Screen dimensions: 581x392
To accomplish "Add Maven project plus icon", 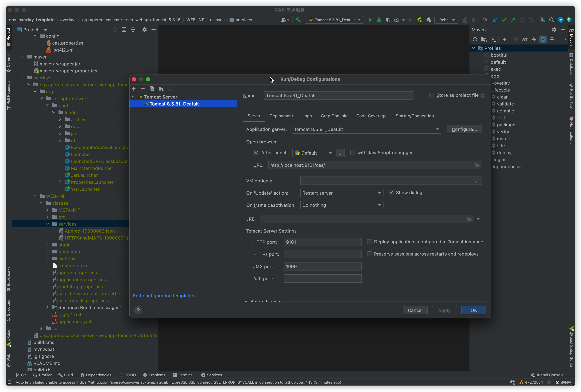I will (504, 39).
